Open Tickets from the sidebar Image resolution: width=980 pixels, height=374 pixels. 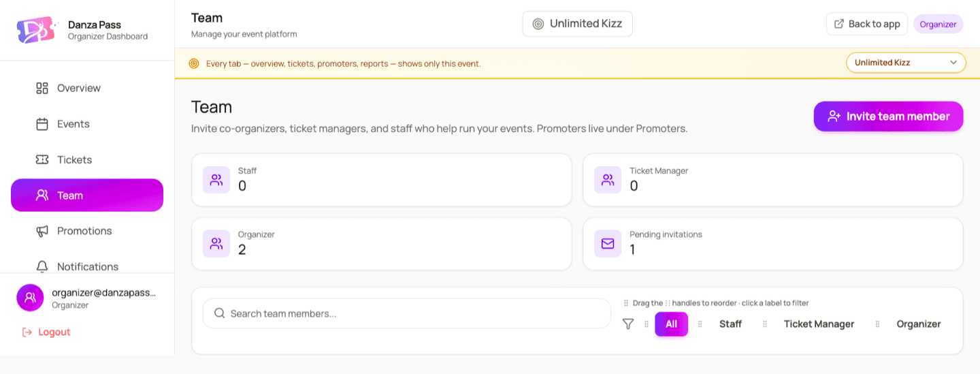pyautogui.click(x=87, y=159)
